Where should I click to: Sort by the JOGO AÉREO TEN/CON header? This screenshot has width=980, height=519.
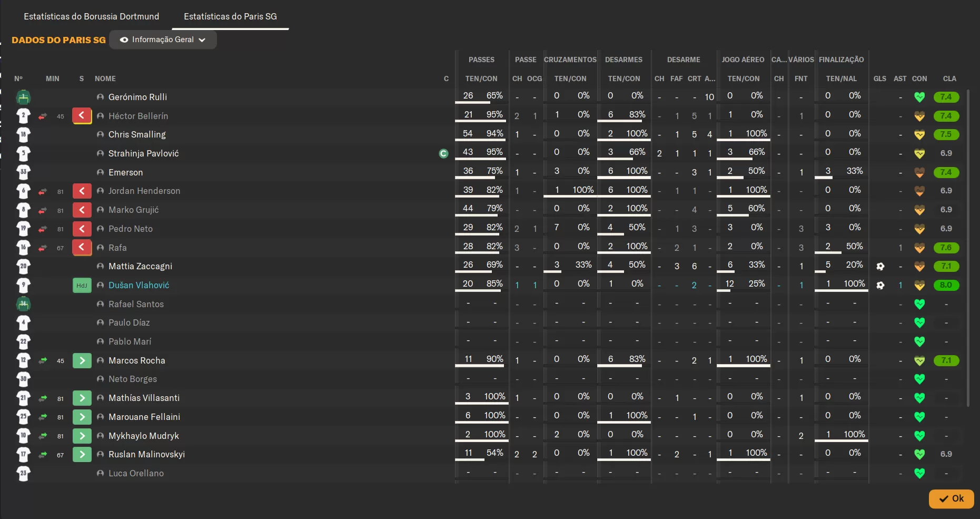pyautogui.click(x=744, y=79)
